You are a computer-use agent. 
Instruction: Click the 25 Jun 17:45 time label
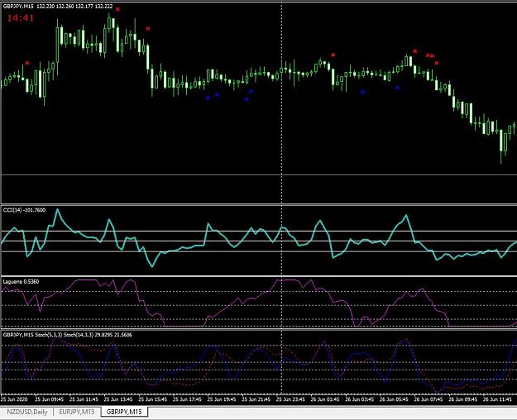[x=187, y=399]
